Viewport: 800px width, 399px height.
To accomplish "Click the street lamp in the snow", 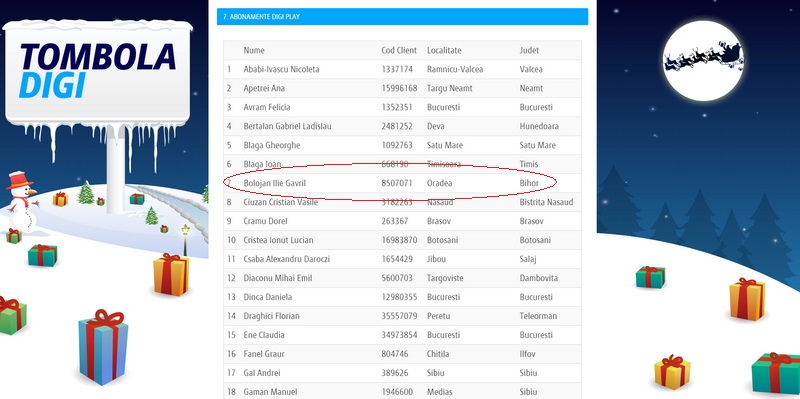I will coord(185,240).
